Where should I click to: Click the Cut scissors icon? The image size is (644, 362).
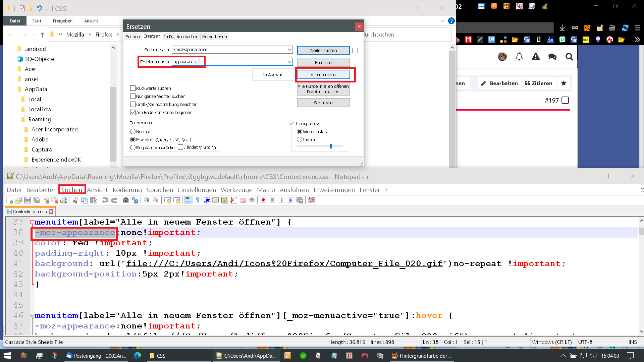tap(75, 200)
